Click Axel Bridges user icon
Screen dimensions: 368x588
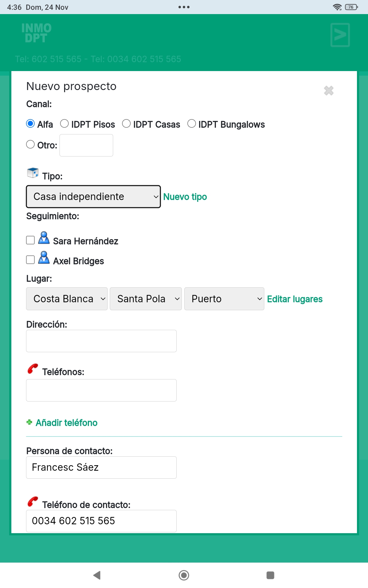pyautogui.click(x=44, y=258)
